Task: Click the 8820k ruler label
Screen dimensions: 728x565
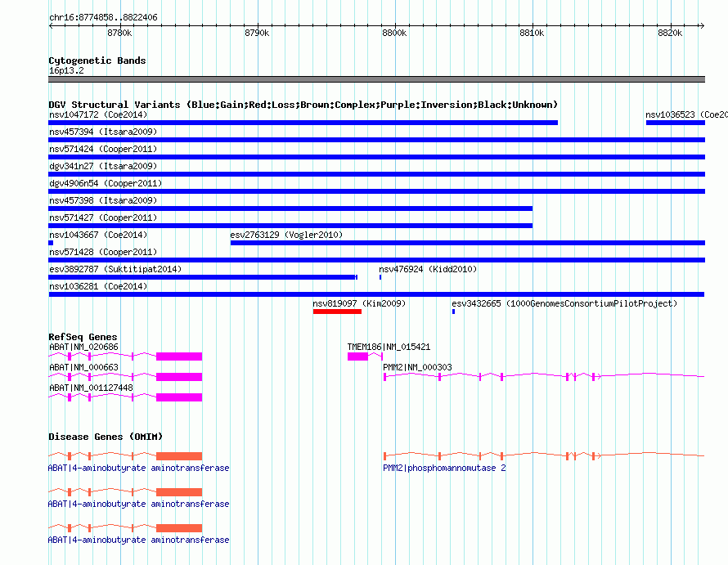Action: 669,33
